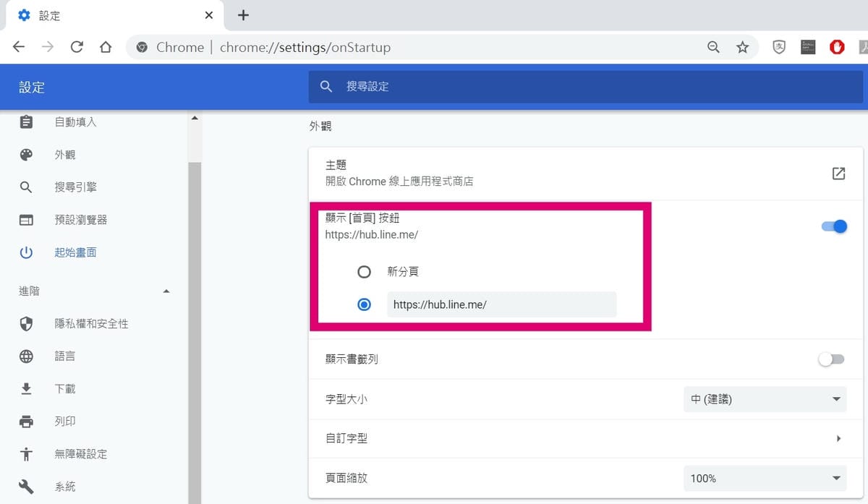This screenshot has width=868, height=504.
Task: Click the sidebar scrollbar up arrow
Action: point(195,118)
